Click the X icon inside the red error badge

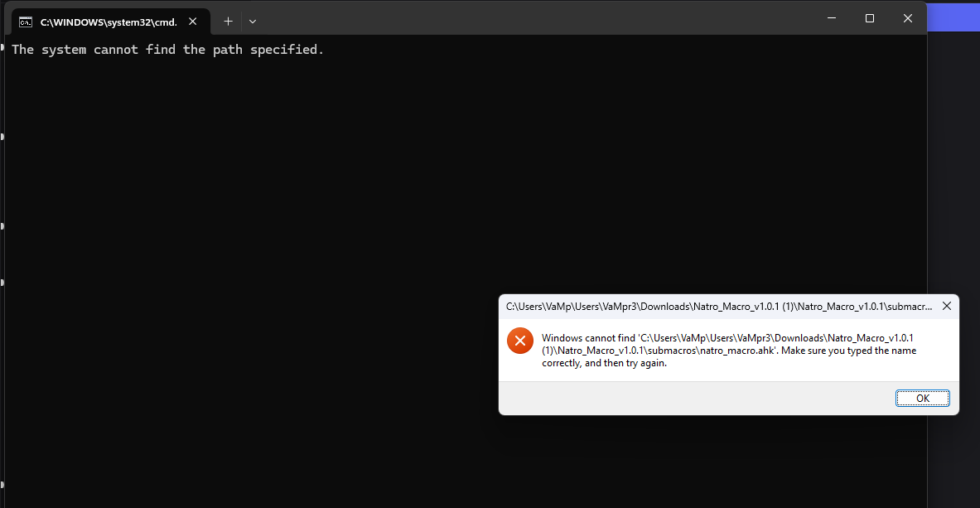519,340
